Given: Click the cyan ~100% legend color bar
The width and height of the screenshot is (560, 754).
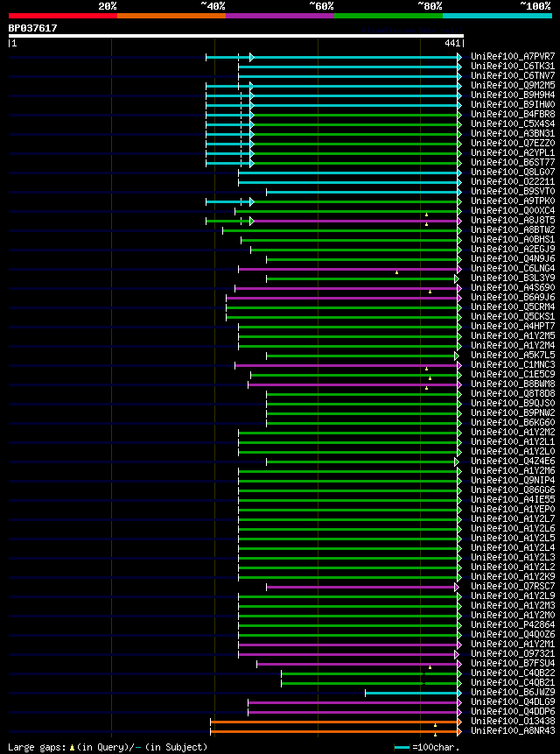Looking at the screenshot, I should [498, 16].
